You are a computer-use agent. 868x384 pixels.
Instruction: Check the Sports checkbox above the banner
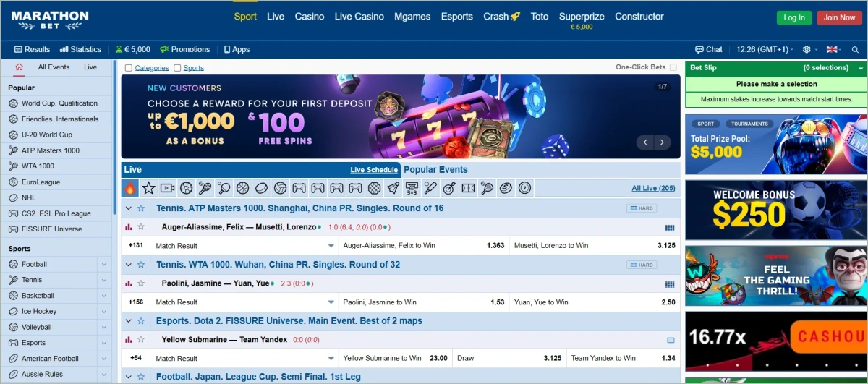[177, 68]
